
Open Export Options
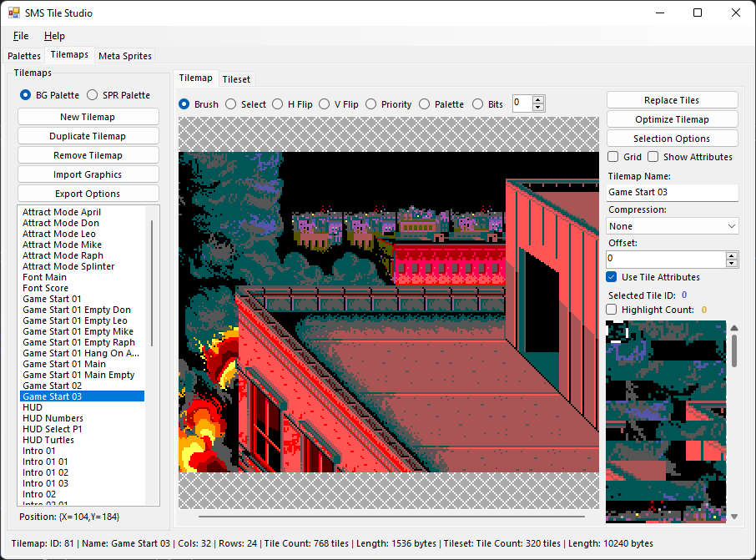[x=88, y=194]
